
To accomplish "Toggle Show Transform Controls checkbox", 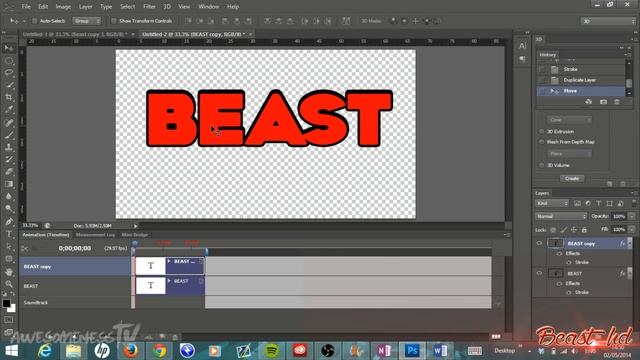I will coord(114,21).
